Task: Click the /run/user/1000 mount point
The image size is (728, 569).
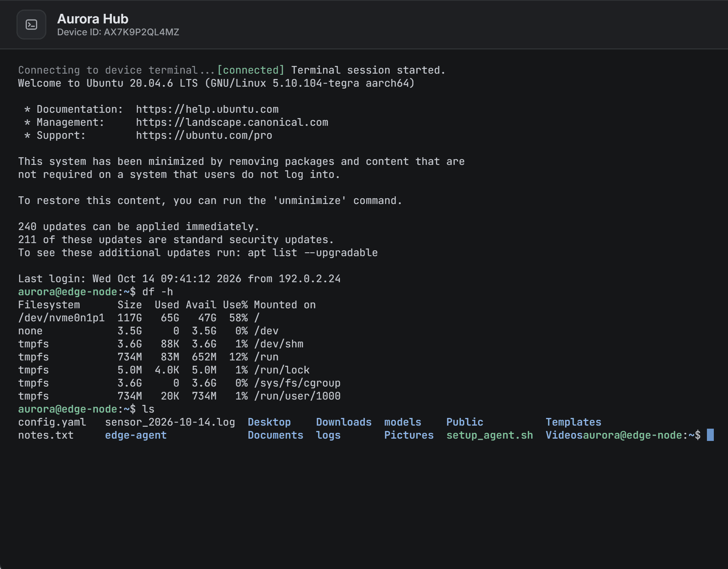Action: [x=297, y=396]
